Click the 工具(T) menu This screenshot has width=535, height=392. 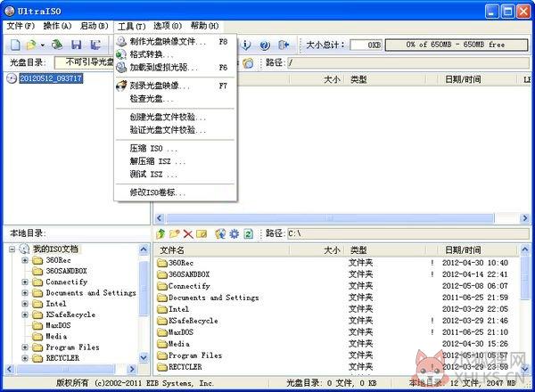(131, 26)
